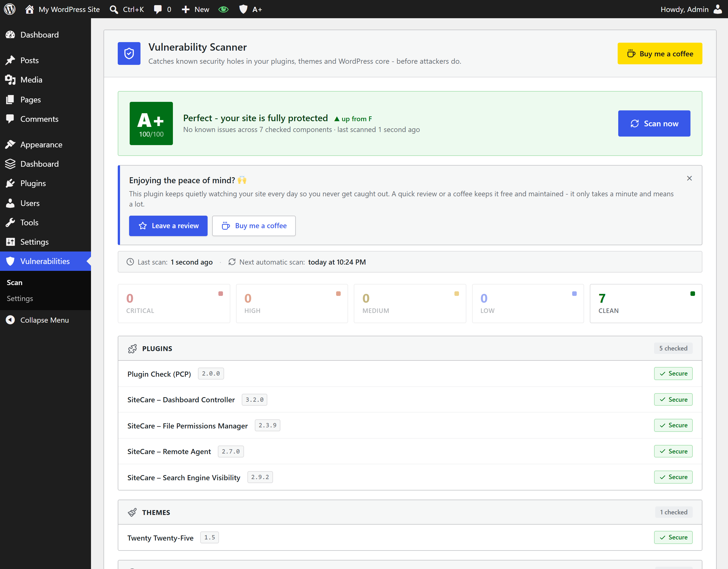Click the 2.9.2 version tag
The height and width of the screenshot is (569, 728).
pos(260,477)
